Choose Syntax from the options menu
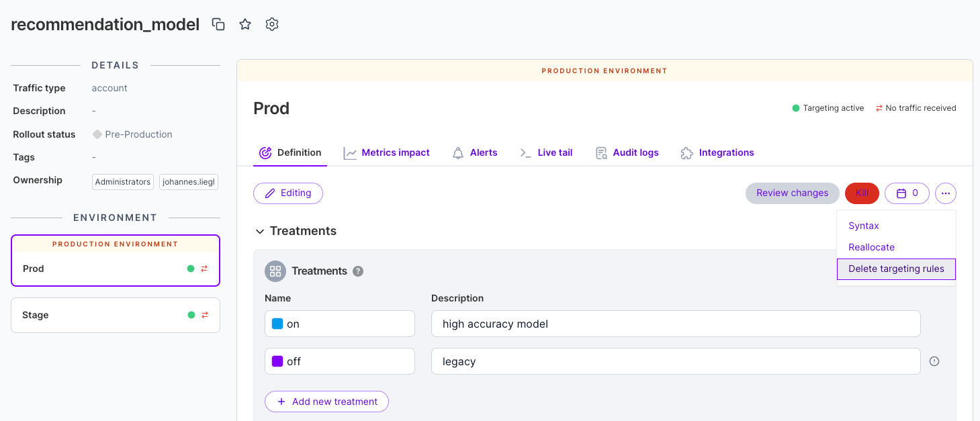This screenshot has height=421, width=980. tap(896, 226)
